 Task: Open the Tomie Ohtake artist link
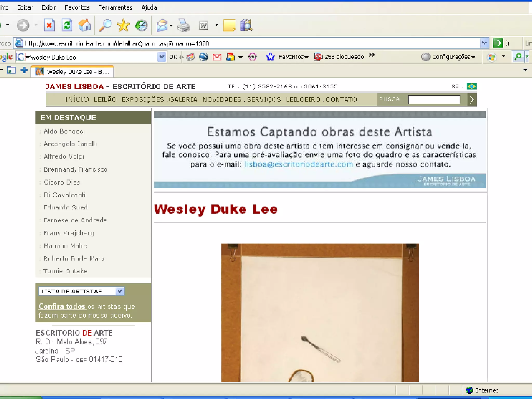point(65,271)
